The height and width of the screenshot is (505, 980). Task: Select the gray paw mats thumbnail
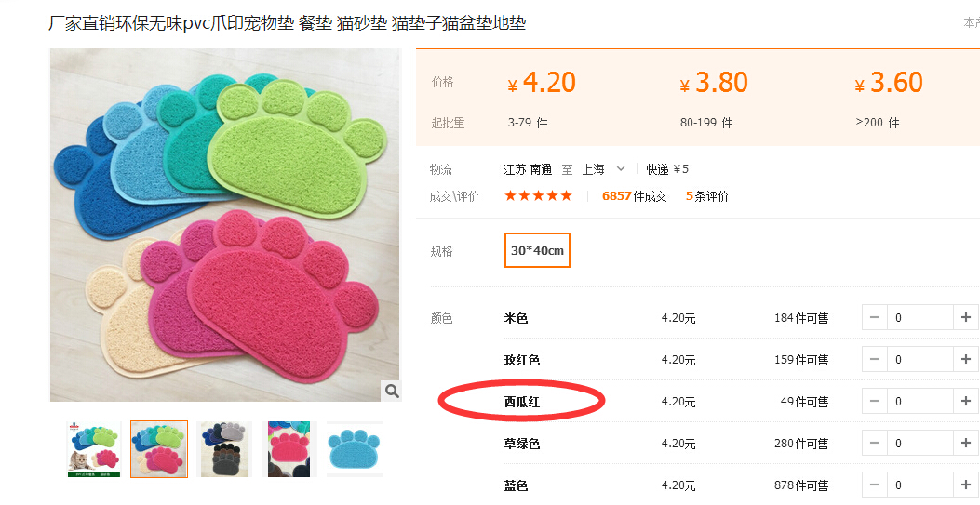(x=224, y=449)
